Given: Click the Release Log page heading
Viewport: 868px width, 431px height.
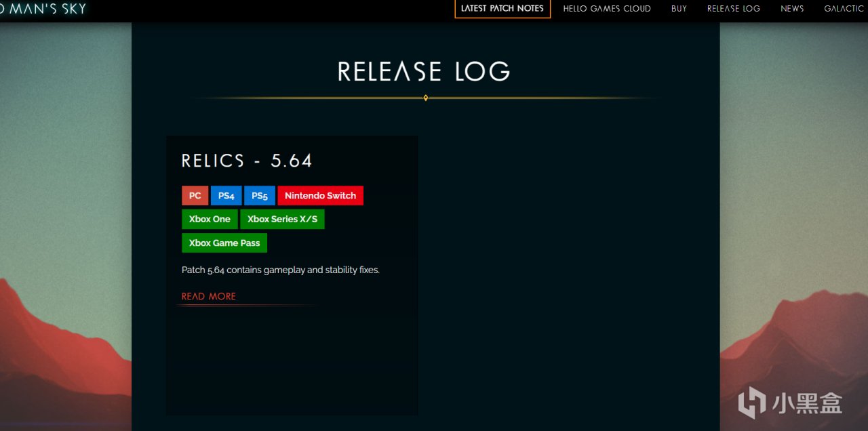Looking at the screenshot, I should tap(424, 71).
